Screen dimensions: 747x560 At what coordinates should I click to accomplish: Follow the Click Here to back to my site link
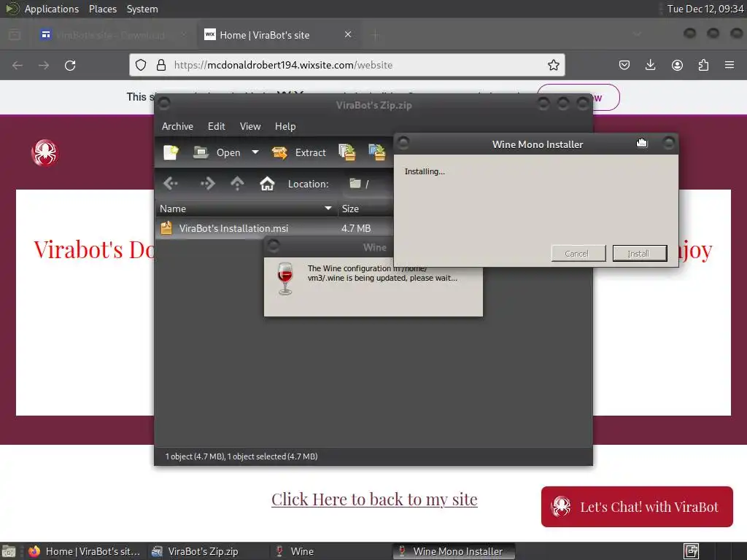tap(374, 499)
